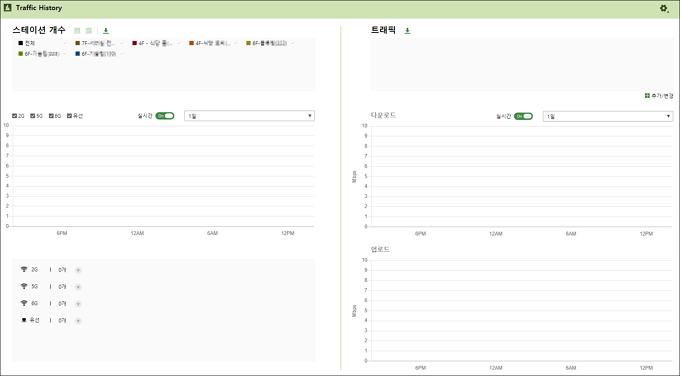The image size is (680, 376).
Task: Click the 6PM label on 다운로드 chart
Action: point(420,234)
